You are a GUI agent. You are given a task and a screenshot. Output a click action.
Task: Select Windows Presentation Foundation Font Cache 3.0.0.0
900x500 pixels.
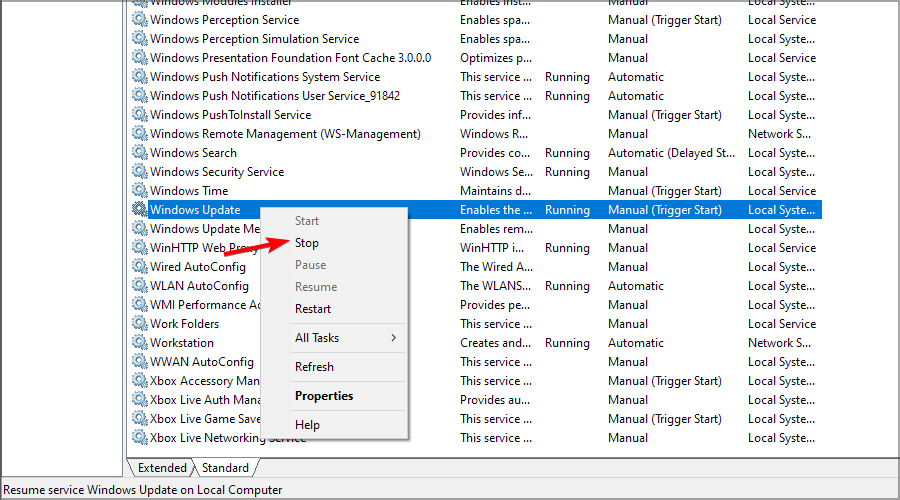pyautogui.click(x=290, y=58)
